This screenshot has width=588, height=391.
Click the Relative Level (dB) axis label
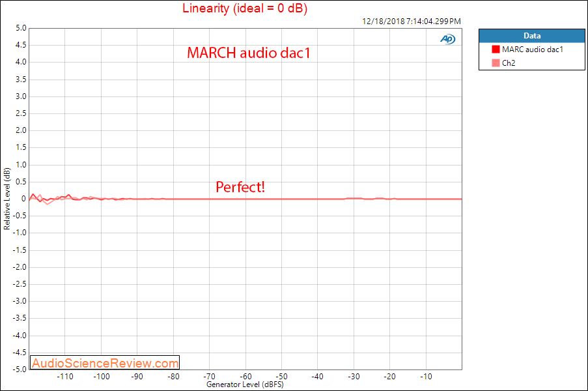pyautogui.click(x=7, y=199)
